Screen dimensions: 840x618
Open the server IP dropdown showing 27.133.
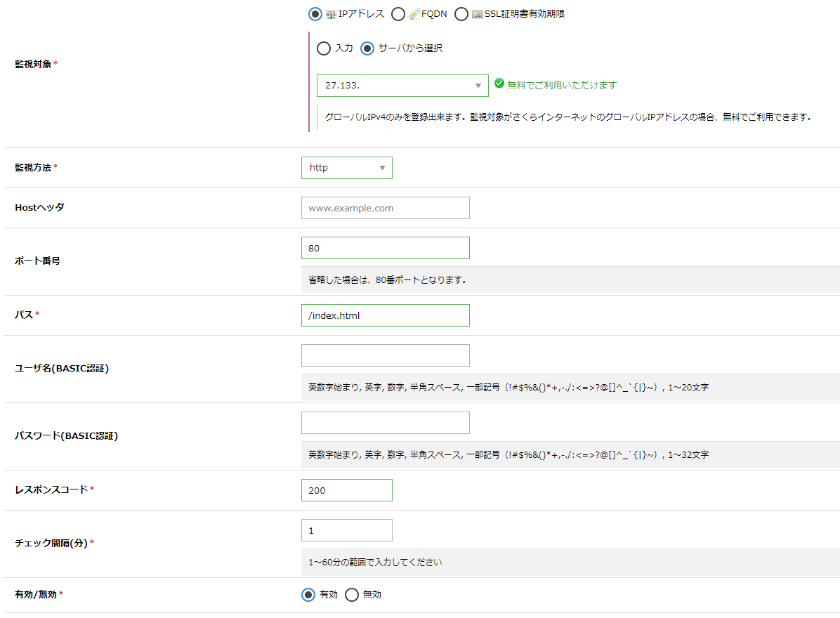pyautogui.click(x=402, y=85)
